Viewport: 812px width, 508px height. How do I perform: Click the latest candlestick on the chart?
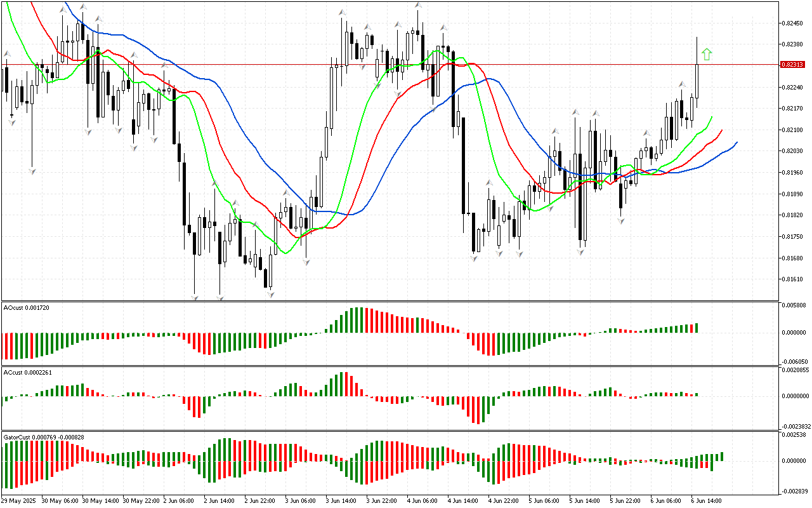coord(697,81)
